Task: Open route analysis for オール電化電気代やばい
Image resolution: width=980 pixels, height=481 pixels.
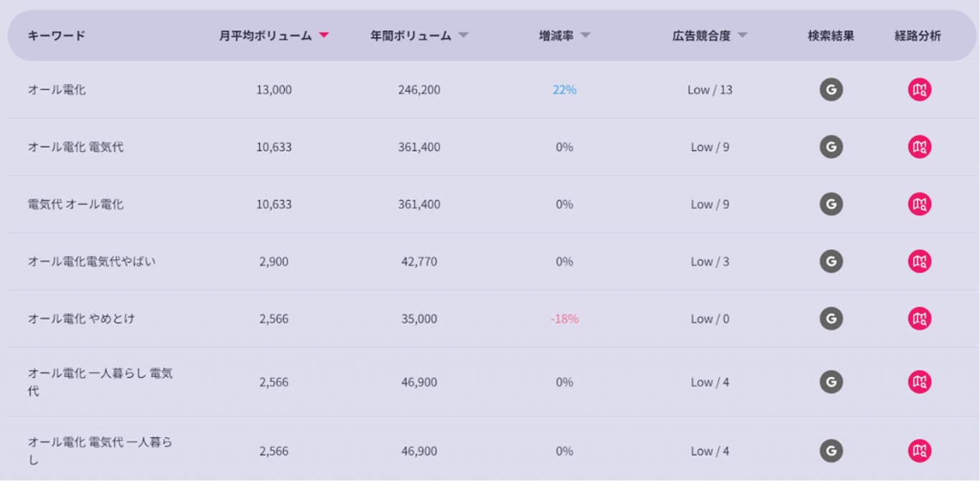Action: (x=919, y=261)
